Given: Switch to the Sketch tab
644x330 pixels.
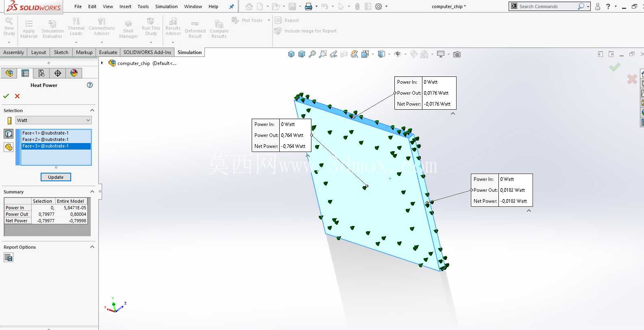Looking at the screenshot, I should tap(61, 52).
